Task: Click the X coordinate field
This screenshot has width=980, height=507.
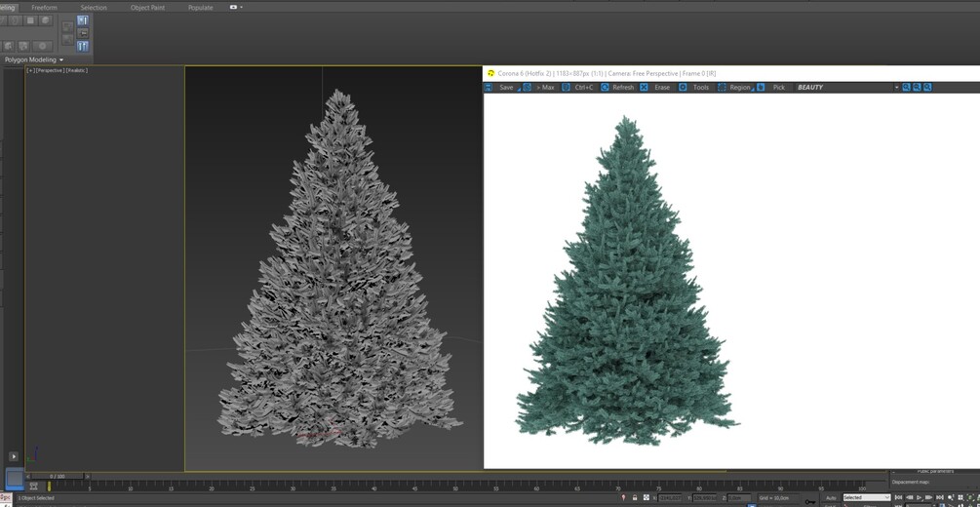Action: tap(671, 497)
